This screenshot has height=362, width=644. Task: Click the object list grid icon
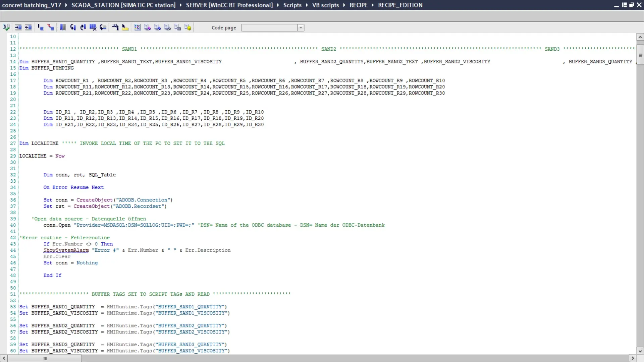137,27
